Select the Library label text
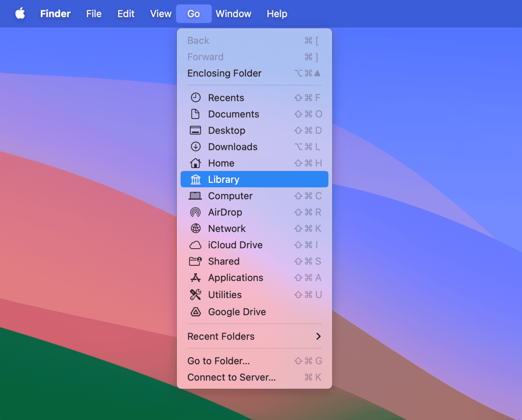This screenshot has height=420, width=522. point(224,180)
